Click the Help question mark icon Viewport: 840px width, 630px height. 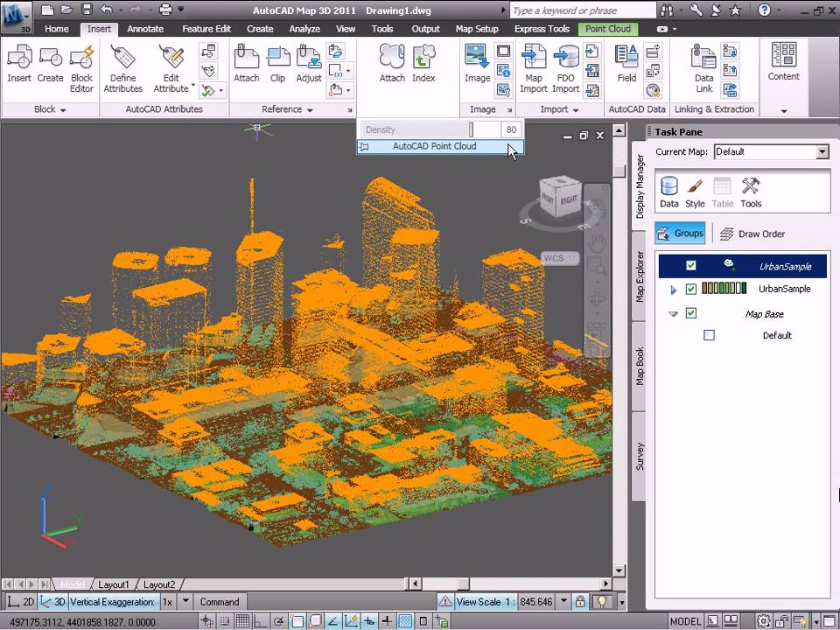click(765, 10)
